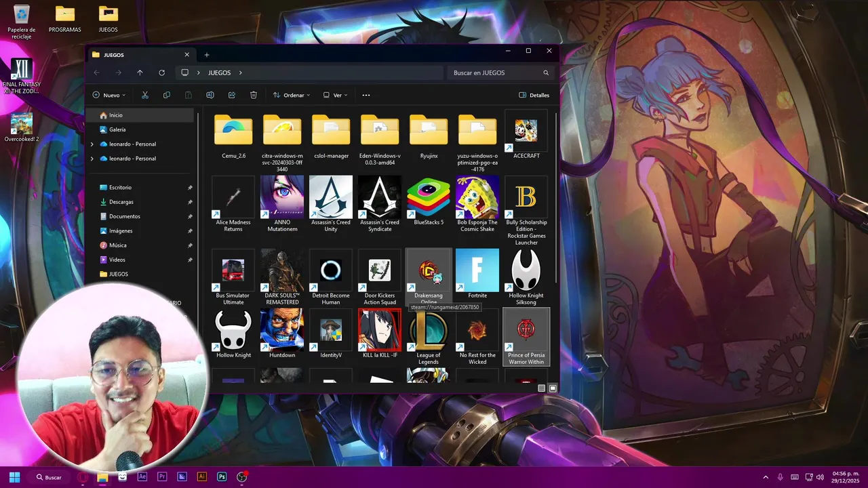The image size is (868, 488).
Task: Open Descargas in the navigation pane
Action: (x=141, y=202)
